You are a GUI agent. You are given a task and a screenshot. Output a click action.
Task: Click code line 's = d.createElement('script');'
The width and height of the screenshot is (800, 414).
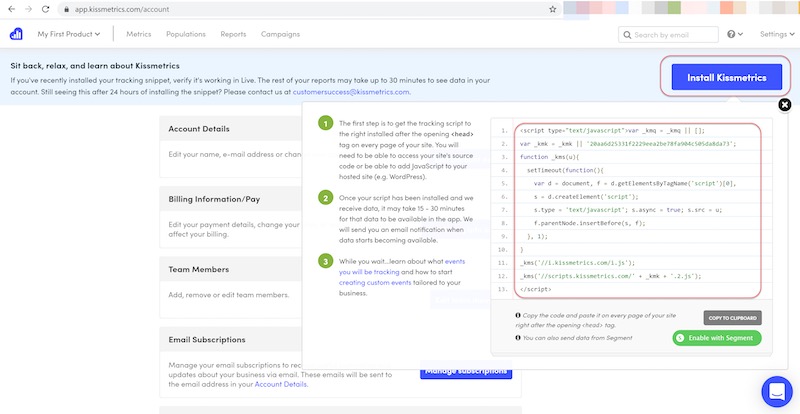point(586,197)
